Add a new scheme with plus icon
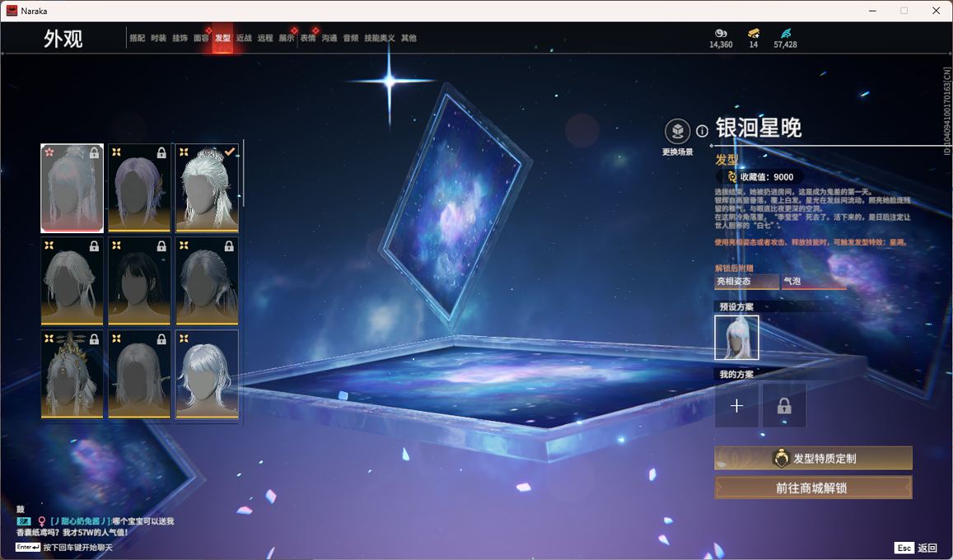This screenshot has width=953, height=560. [736, 406]
